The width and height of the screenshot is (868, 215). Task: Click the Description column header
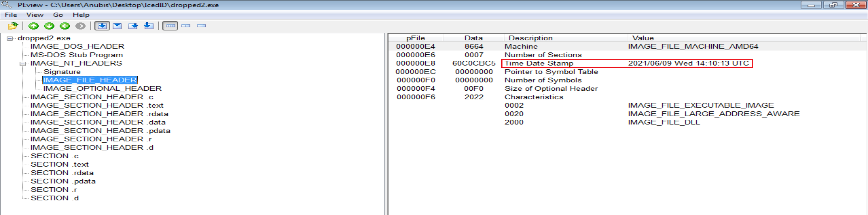pyautogui.click(x=530, y=38)
